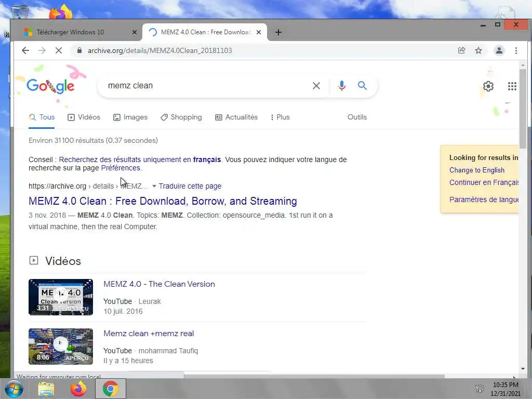Click the Vidéos section play icon
Viewport: 532px width, 399px height.
[x=34, y=261]
